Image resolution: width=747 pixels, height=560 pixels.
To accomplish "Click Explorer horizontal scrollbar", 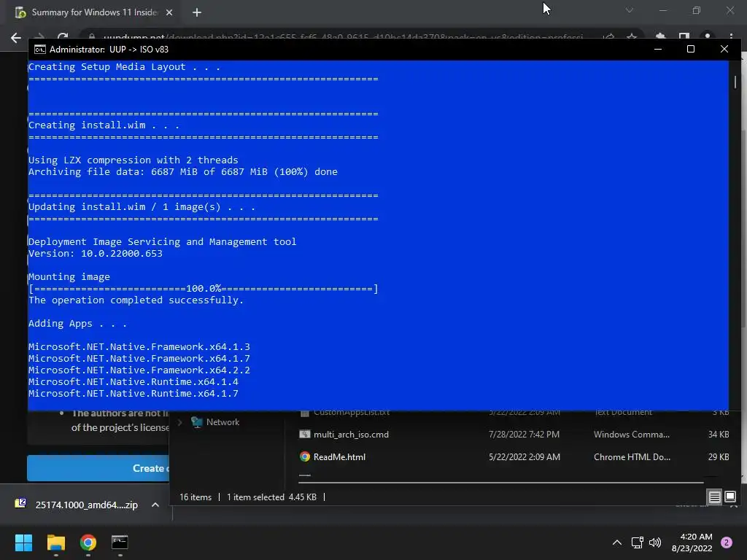I will [x=500, y=483].
